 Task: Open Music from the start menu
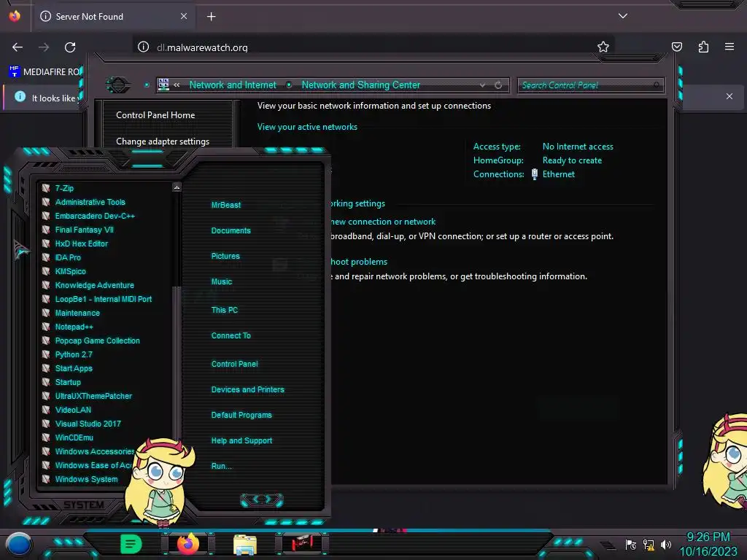pos(222,281)
